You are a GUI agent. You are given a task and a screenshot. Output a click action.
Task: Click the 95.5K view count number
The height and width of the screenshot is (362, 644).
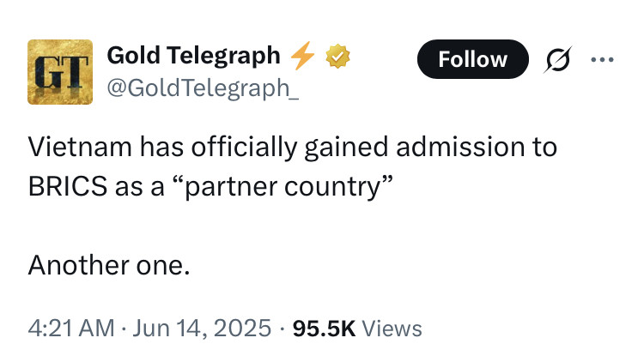324,328
